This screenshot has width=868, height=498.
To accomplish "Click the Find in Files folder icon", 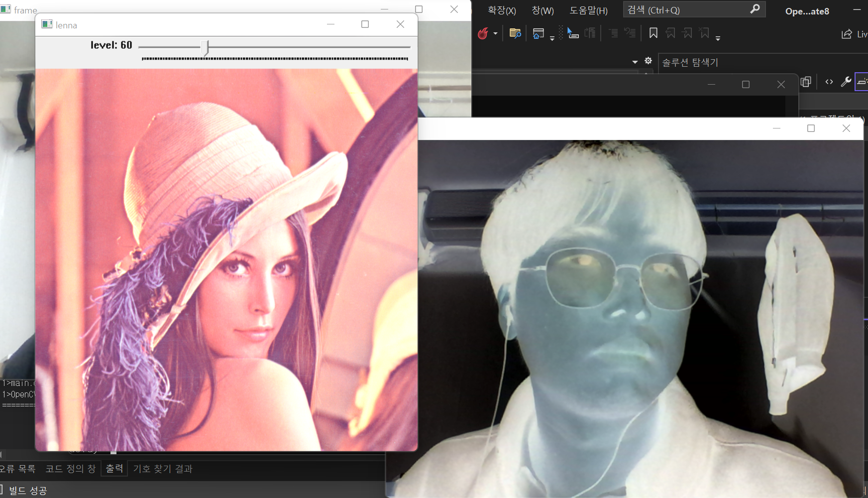I will coord(515,33).
